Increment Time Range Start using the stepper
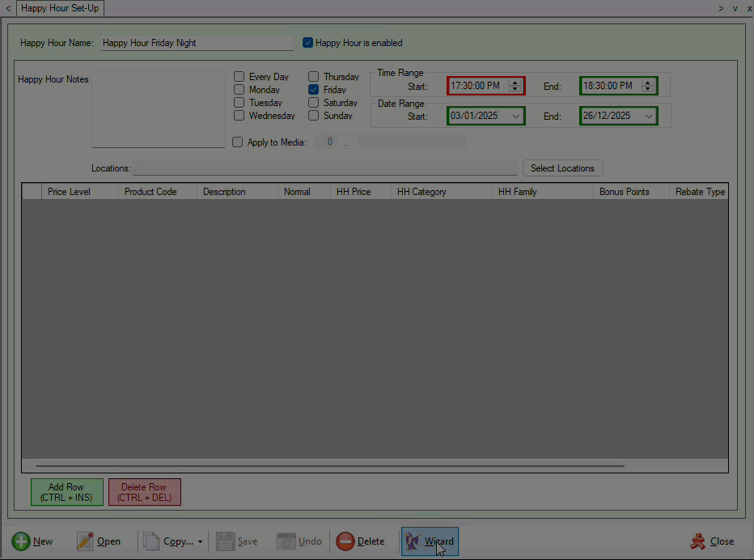This screenshot has height=560, width=754. click(515, 82)
